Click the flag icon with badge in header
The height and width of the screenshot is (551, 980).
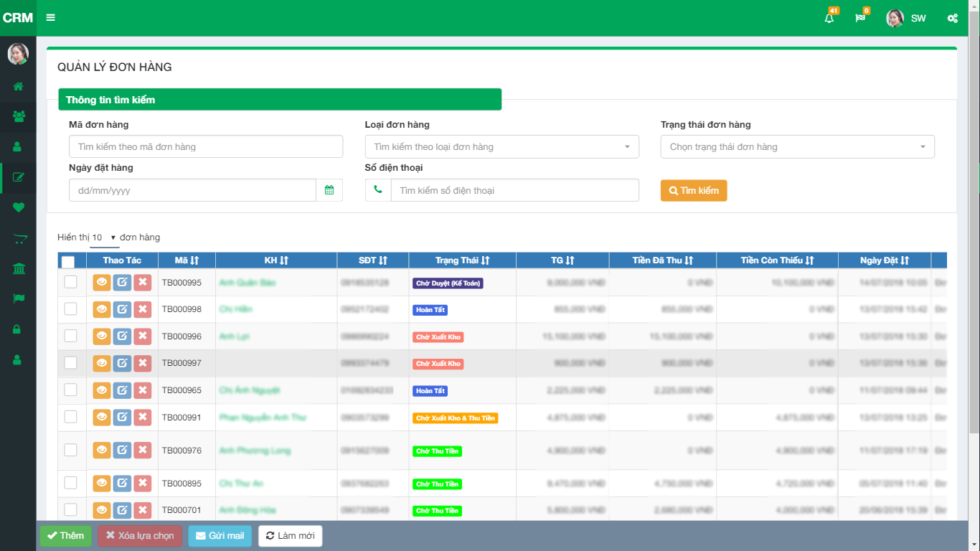[860, 19]
